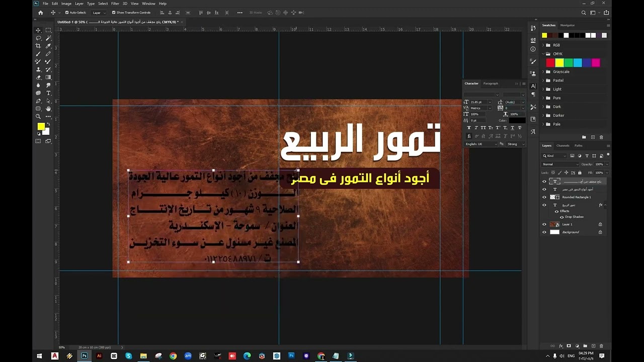This screenshot has height=362, width=644.
Task: Expand the Pastel swatch group
Action: pyautogui.click(x=543, y=80)
